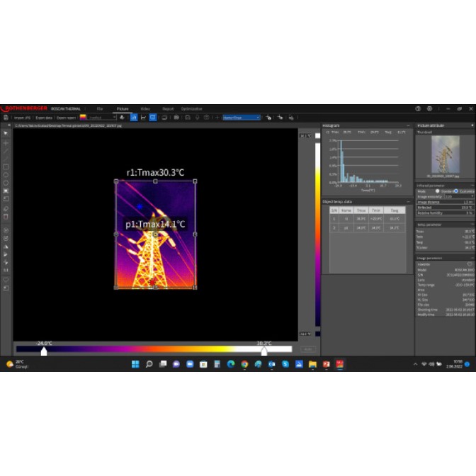The height and width of the screenshot is (476, 476).
Task: Toggle the blue highlighted window layout icon
Action: coord(153,118)
